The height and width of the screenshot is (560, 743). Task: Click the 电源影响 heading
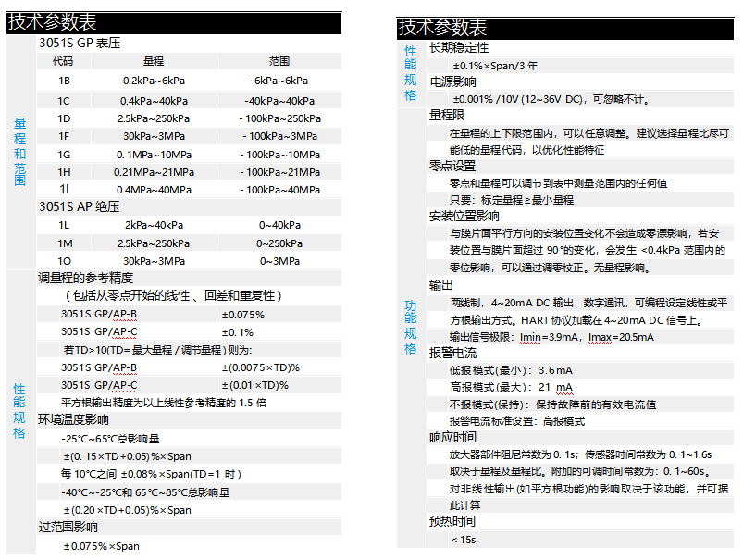point(452,81)
